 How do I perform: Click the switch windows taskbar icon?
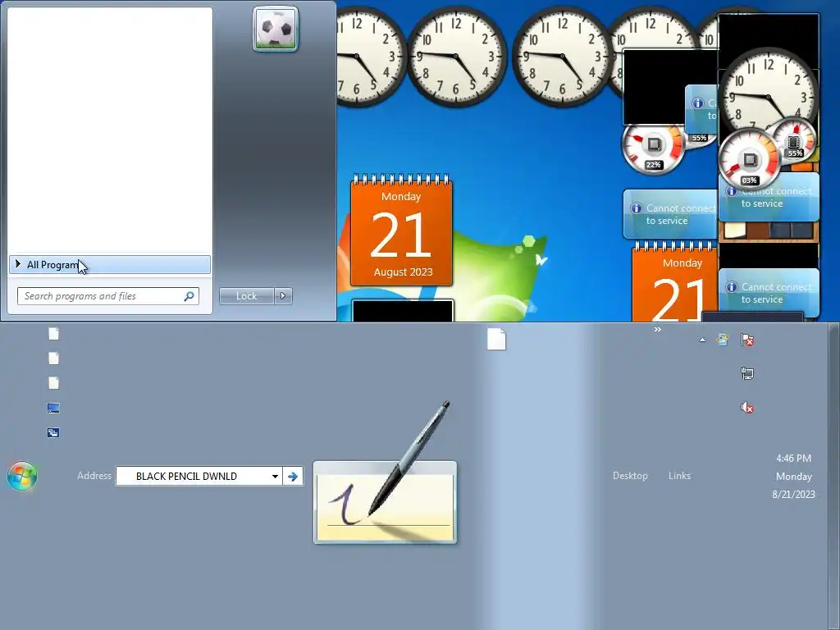(53, 433)
